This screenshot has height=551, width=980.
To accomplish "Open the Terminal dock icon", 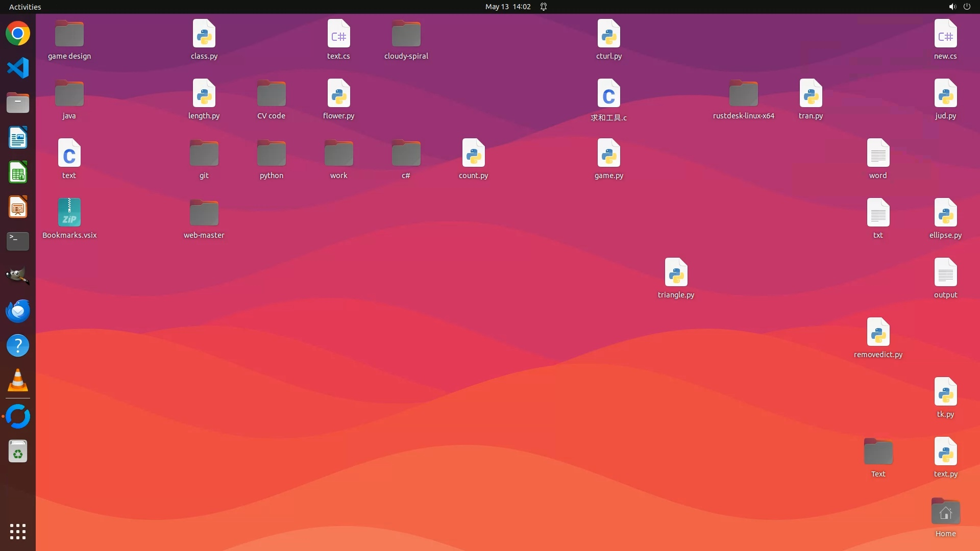I will [18, 241].
